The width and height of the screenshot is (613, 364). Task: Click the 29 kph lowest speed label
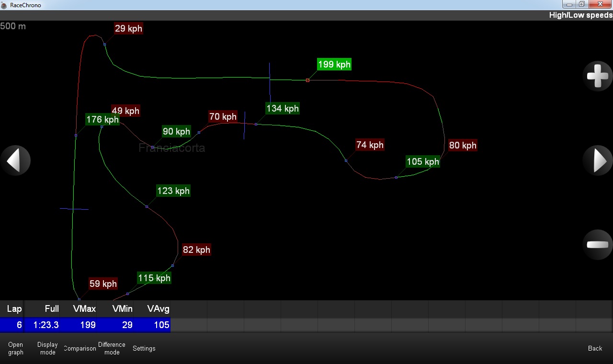pyautogui.click(x=128, y=29)
